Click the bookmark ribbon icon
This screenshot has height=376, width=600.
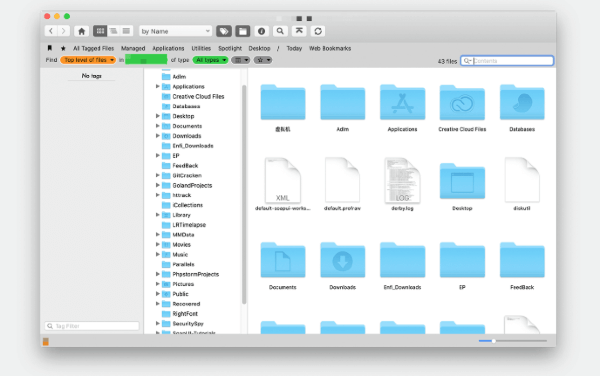click(x=50, y=48)
